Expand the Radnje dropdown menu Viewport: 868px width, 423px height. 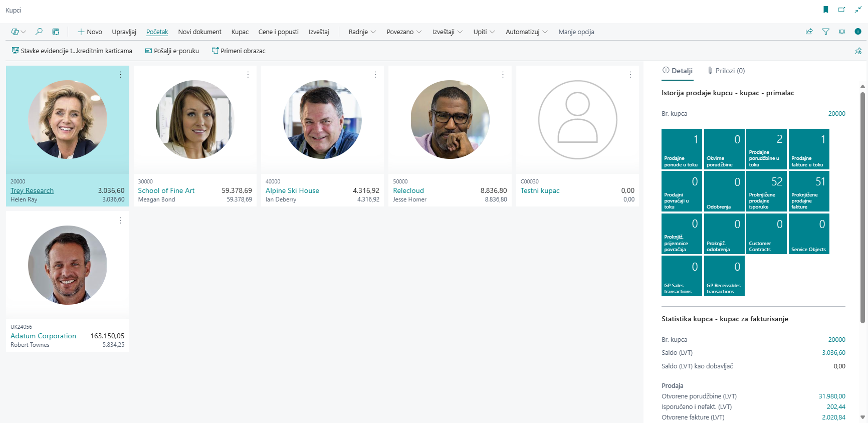coord(362,32)
